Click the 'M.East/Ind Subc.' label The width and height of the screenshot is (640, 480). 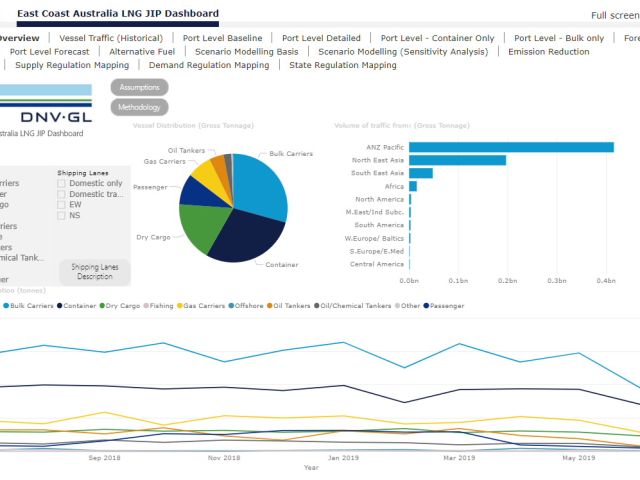[375, 212]
